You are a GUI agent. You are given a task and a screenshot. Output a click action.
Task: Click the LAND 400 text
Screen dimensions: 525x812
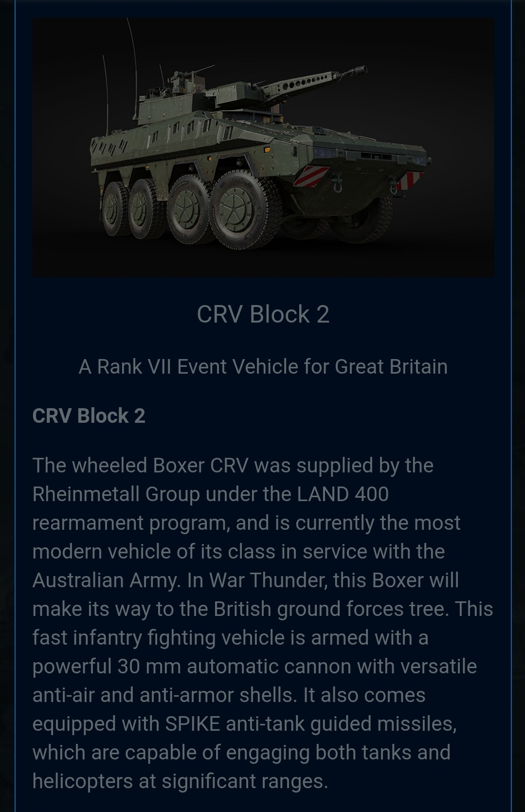[x=343, y=494]
